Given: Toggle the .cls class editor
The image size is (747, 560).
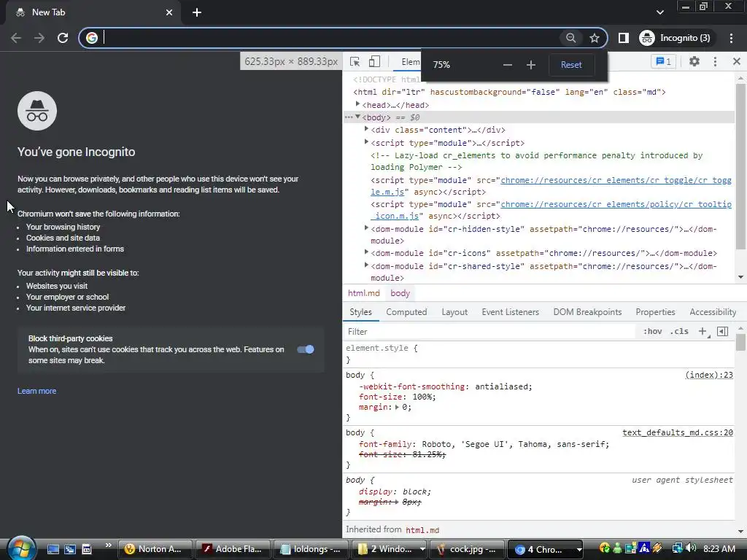Looking at the screenshot, I should pos(679,332).
